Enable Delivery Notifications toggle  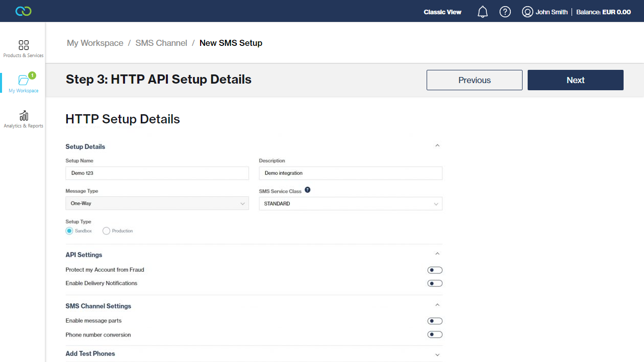click(435, 283)
